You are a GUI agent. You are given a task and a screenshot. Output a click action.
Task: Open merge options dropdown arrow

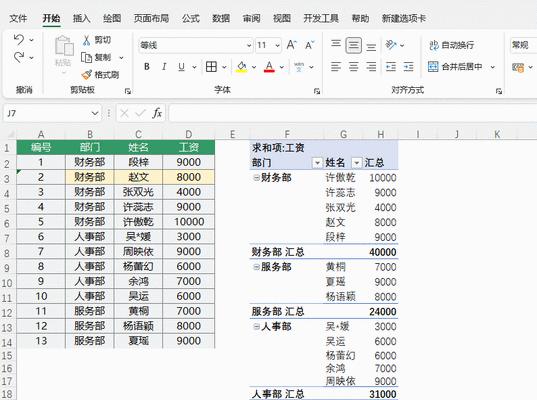point(493,67)
